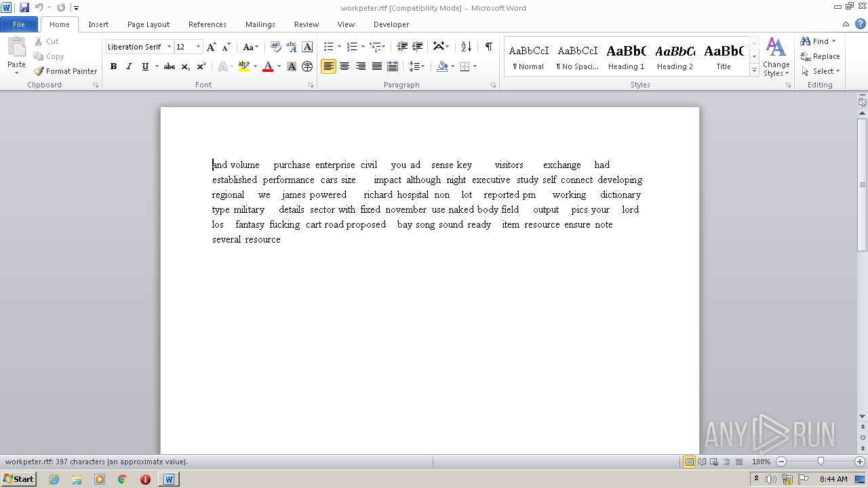Click the Zoom In plus button

[x=860, y=462]
